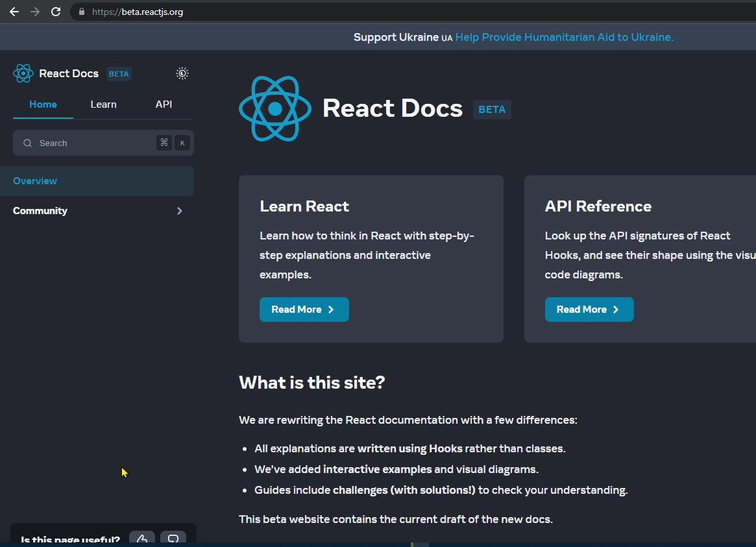Select Overview in the sidebar

(35, 180)
